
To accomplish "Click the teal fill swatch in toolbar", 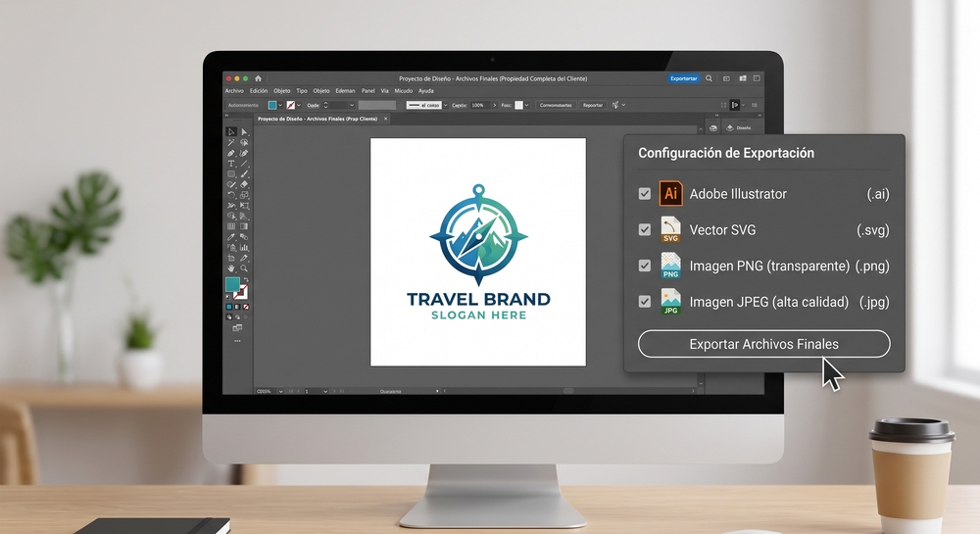I will click(x=232, y=284).
